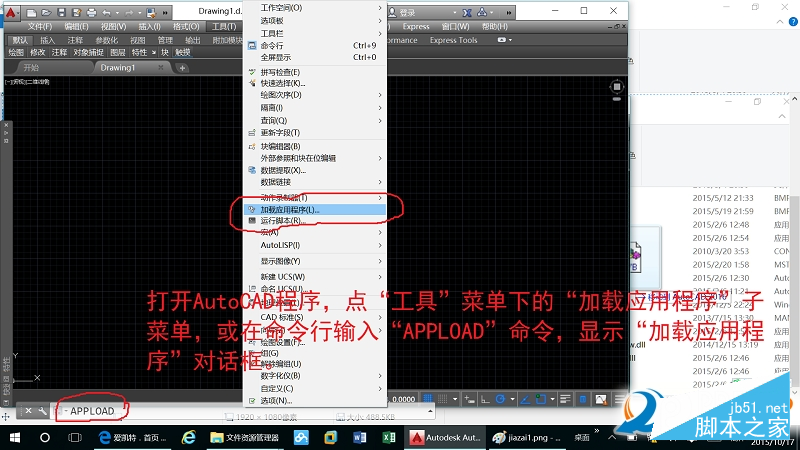This screenshot has width=800, height=450.
Task: Open the 视图(V) menu
Action: 113,27
